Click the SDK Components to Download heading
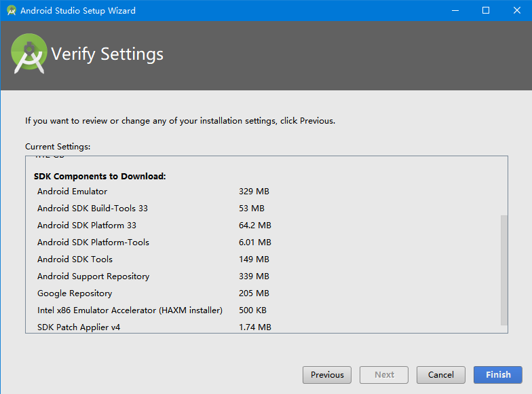532x394 pixels. click(100, 177)
